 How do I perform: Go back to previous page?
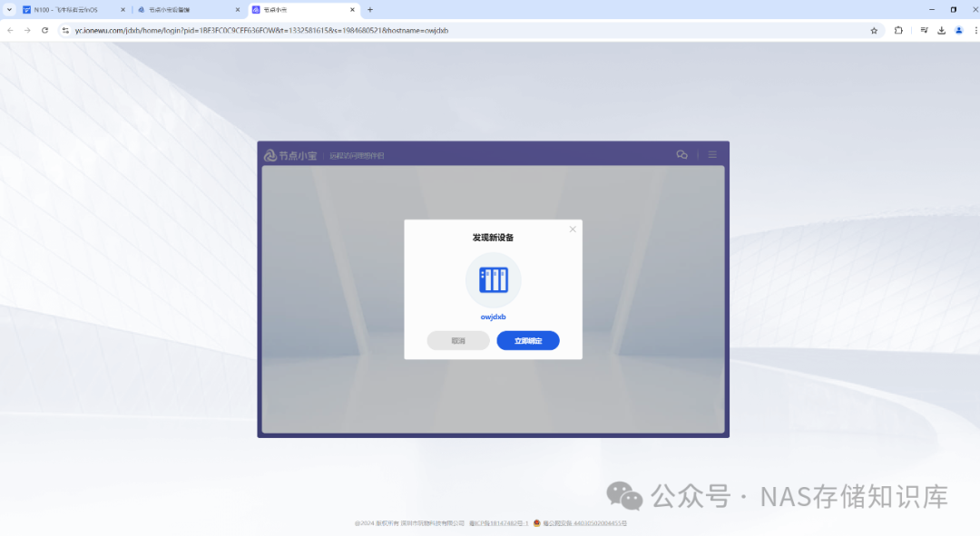[11, 30]
